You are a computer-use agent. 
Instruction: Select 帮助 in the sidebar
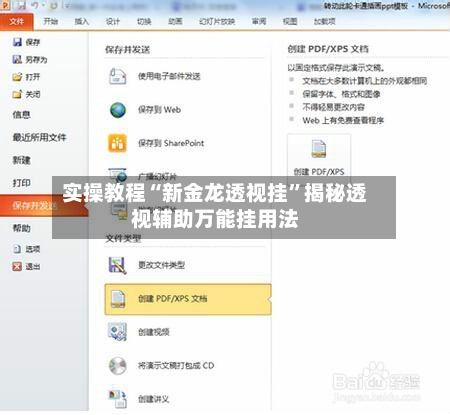coord(21,228)
